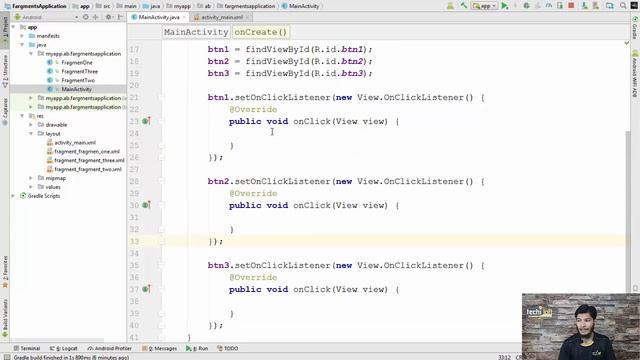Image resolution: width=640 pixels, height=360 pixels.
Task: Collapse the app module tree node
Action: [x=14, y=27]
